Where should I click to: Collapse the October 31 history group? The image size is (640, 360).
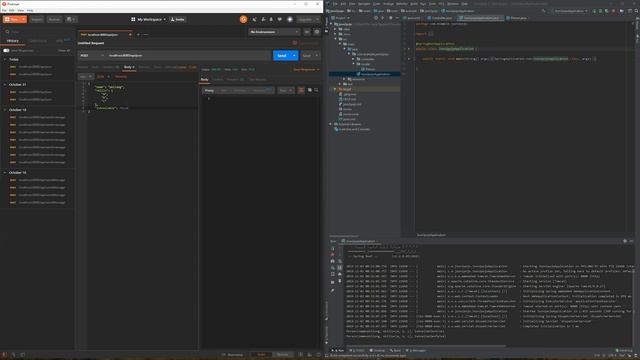[x=5, y=84]
